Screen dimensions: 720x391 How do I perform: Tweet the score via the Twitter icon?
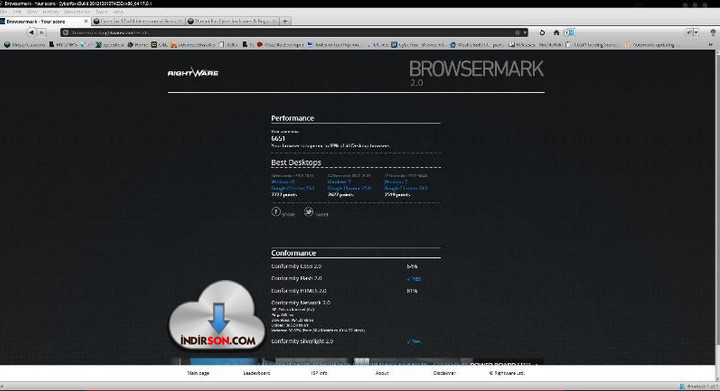pos(309,212)
